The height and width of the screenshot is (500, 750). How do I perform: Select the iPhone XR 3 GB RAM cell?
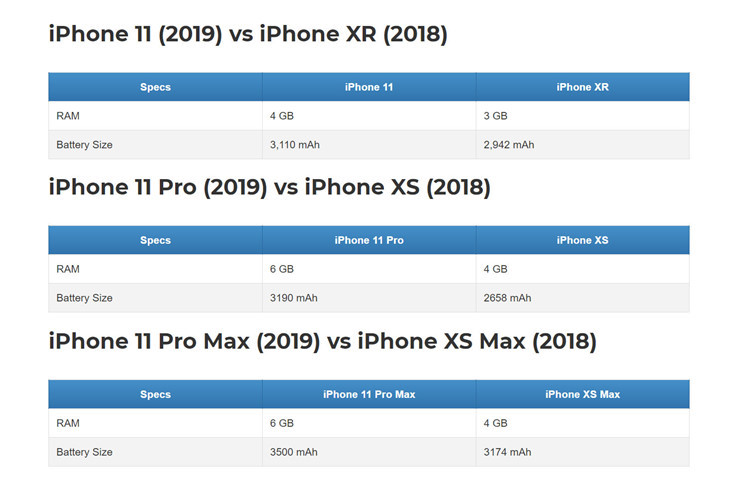point(495,116)
